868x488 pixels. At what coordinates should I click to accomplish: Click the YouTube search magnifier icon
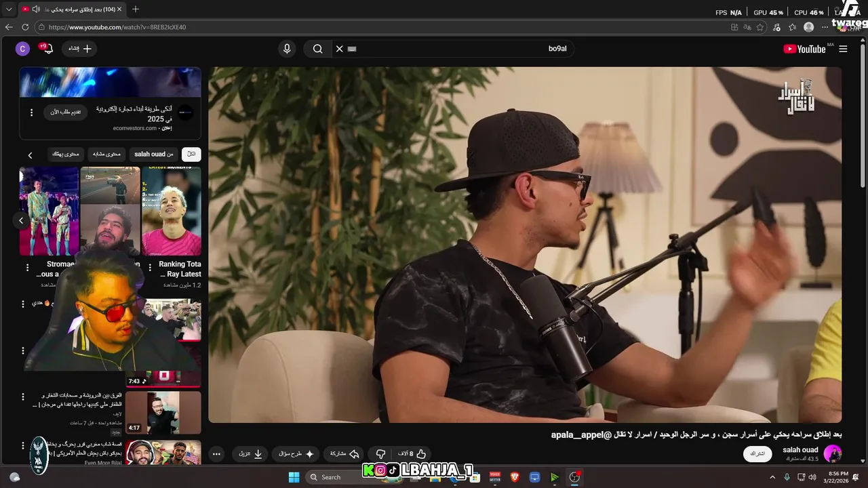point(317,49)
